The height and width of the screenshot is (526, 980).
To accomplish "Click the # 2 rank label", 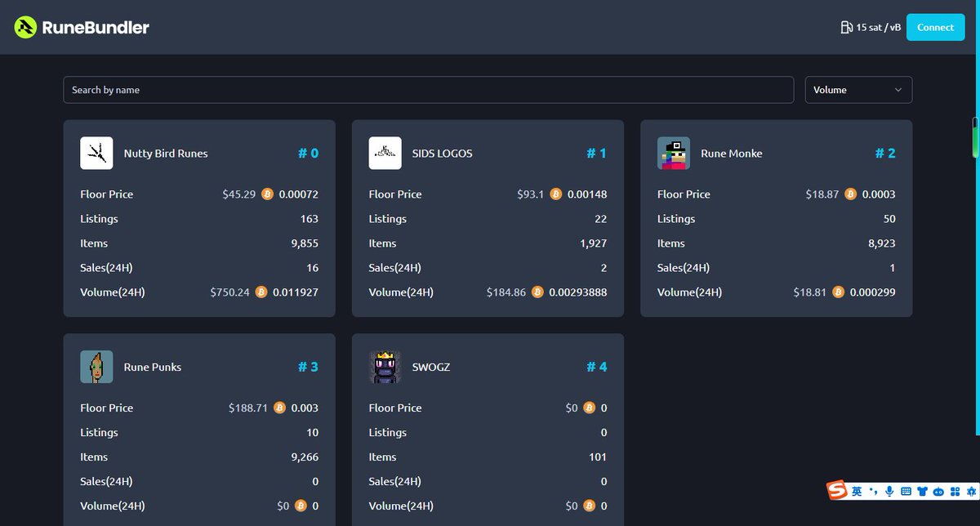I will pyautogui.click(x=885, y=154).
